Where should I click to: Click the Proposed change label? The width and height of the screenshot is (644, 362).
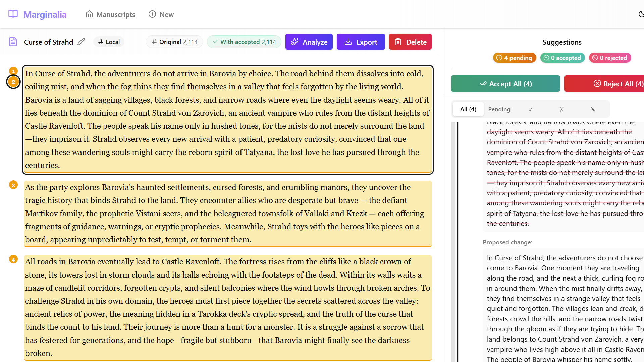tap(507, 242)
